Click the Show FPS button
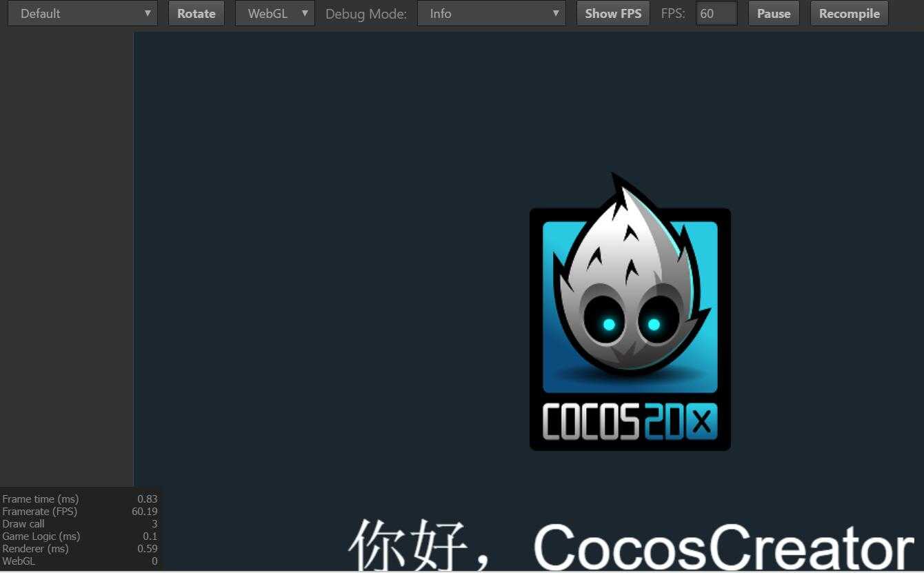The width and height of the screenshot is (924, 573). 613,13
